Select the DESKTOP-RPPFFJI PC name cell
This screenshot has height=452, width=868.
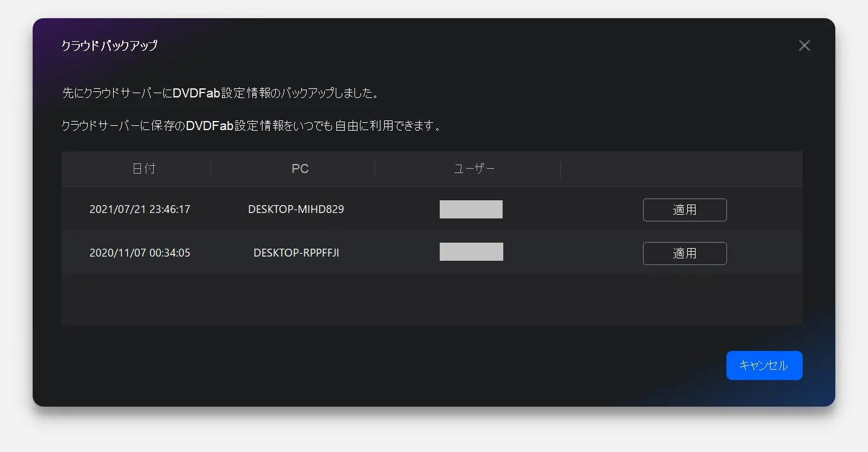point(296,253)
